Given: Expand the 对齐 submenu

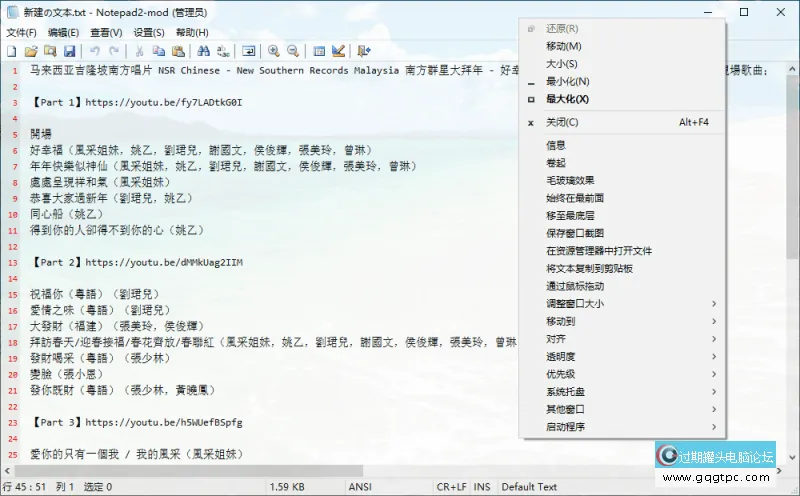Looking at the screenshot, I should tap(622, 339).
